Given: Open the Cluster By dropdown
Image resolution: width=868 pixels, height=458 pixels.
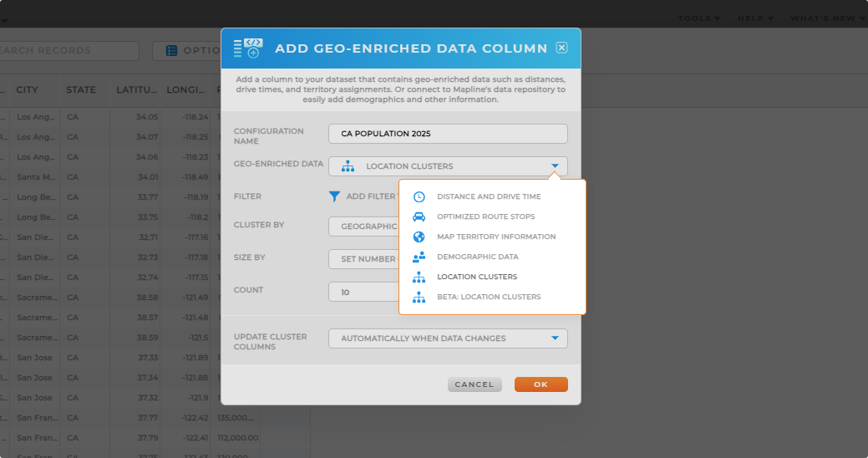Looking at the screenshot, I should pos(364,226).
